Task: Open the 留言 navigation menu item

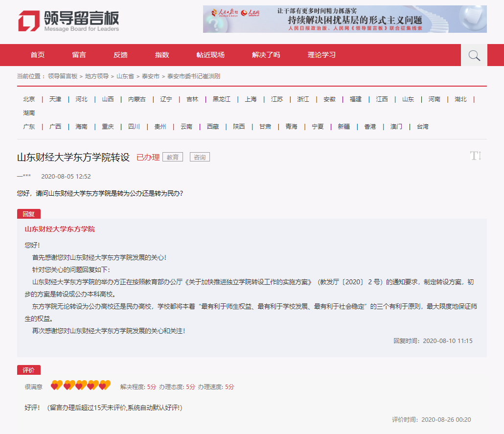Action: click(79, 55)
